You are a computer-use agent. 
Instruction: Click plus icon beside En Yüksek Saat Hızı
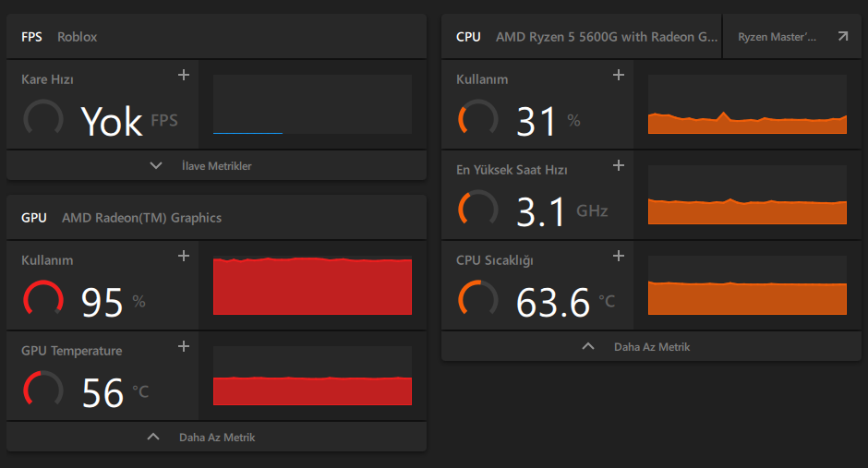(x=619, y=165)
